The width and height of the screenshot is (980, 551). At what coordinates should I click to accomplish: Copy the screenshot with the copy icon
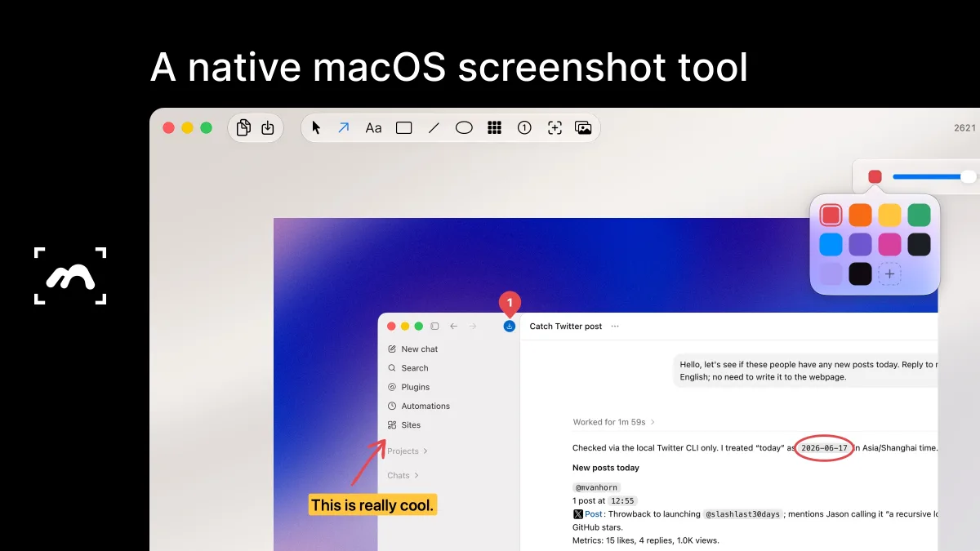pos(243,127)
